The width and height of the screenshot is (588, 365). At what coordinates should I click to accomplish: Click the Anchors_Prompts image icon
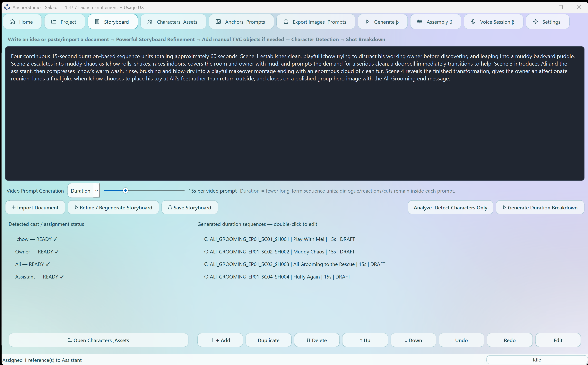(218, 22)
